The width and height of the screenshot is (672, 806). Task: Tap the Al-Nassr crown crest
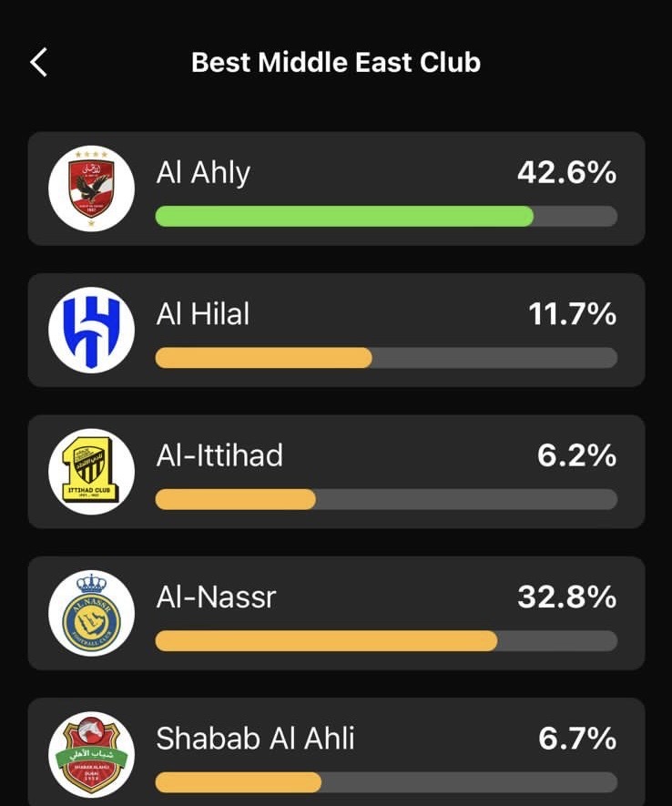pyautogui.click(x=91, y=613)
